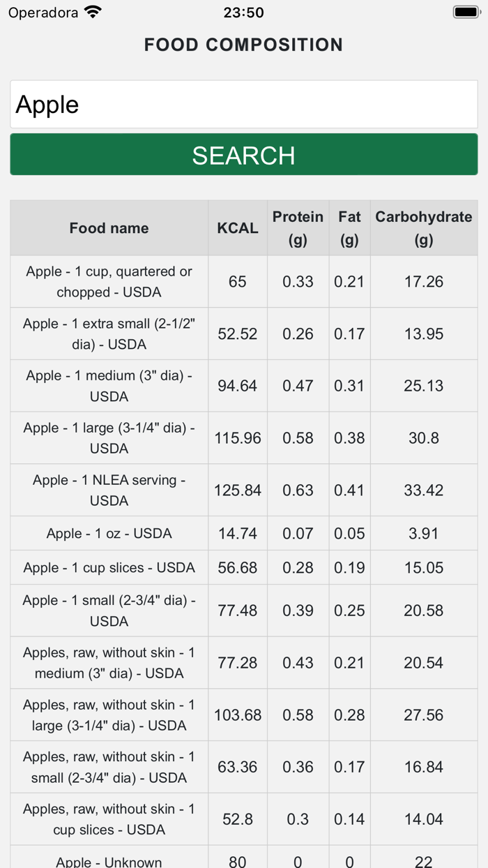Tap the FOOD COMPOSITION title

243,45
